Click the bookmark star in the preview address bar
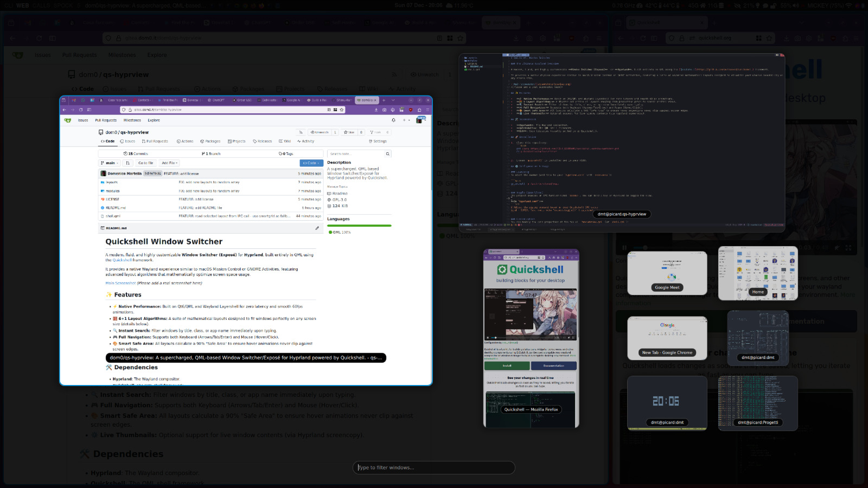 [341, 110]
